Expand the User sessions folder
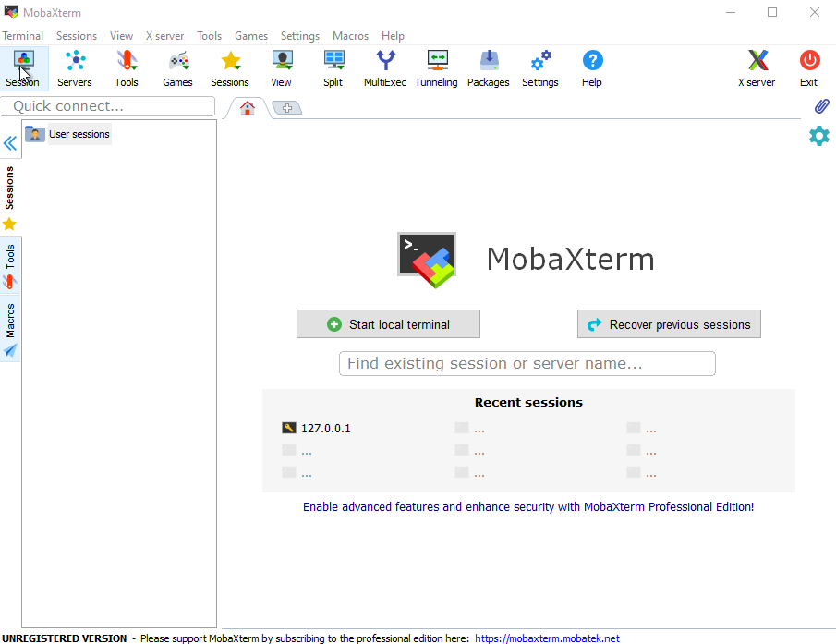The image size is (836, 644). tap(67, 134)
